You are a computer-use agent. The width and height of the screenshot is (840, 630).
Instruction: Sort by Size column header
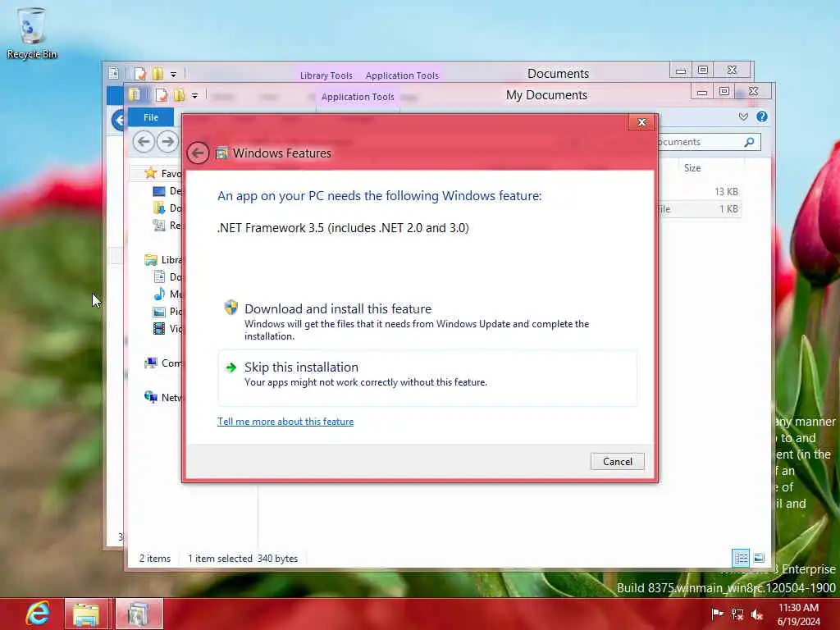coord(692,168)
